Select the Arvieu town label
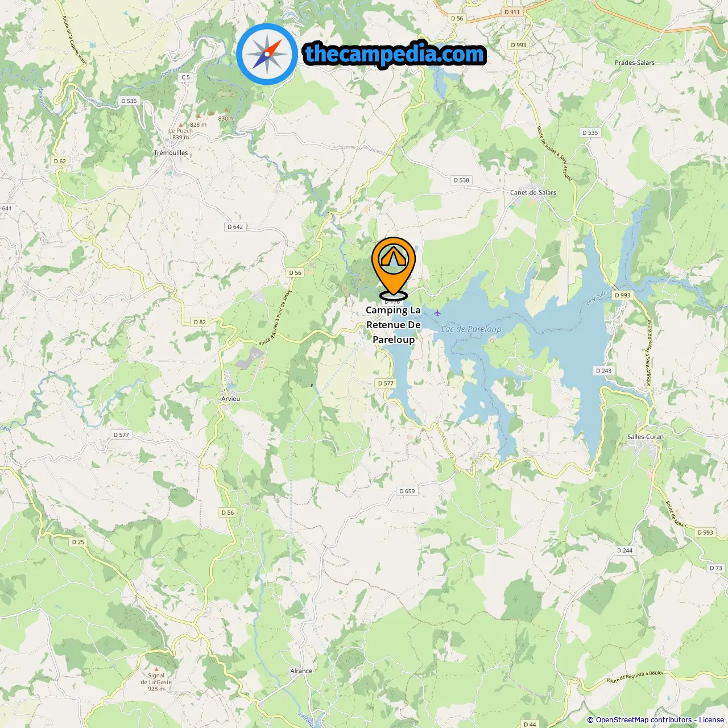The width and height of the screenshot is (728, 728). coord(231,399)
